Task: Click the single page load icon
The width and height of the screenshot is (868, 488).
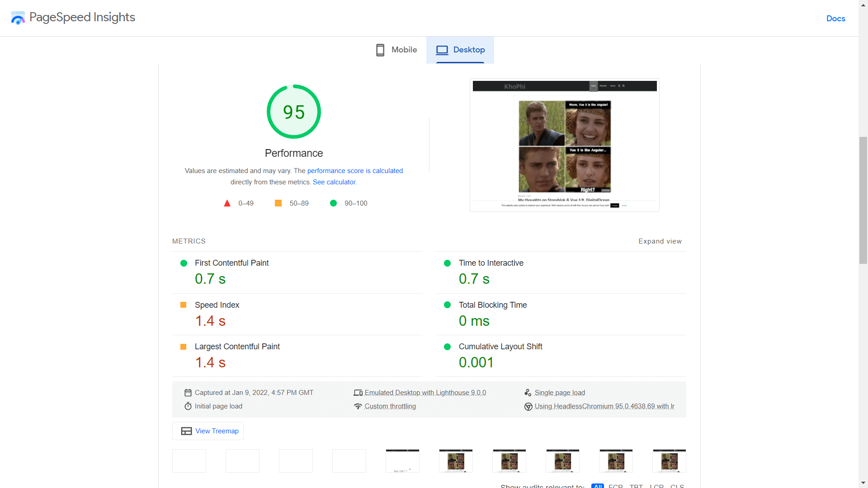Action: coord(528,393)
